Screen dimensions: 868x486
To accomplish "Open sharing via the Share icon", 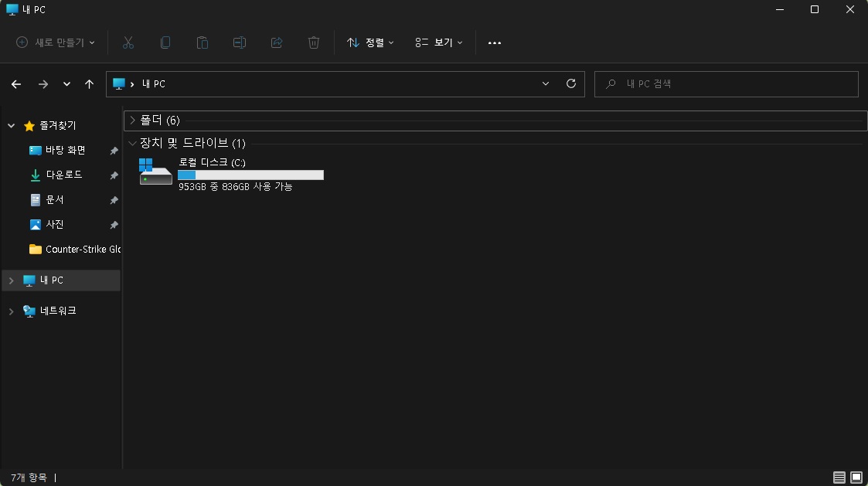I will point(276,42).
